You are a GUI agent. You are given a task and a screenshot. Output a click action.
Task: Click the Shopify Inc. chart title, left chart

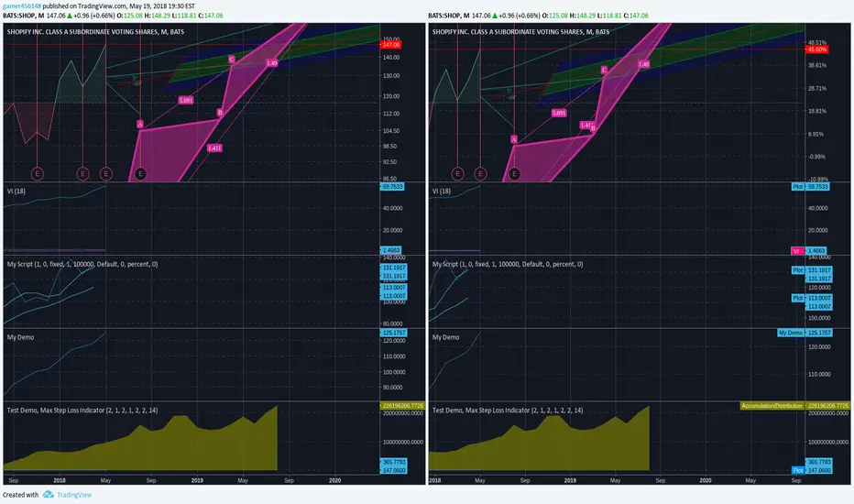95,31
